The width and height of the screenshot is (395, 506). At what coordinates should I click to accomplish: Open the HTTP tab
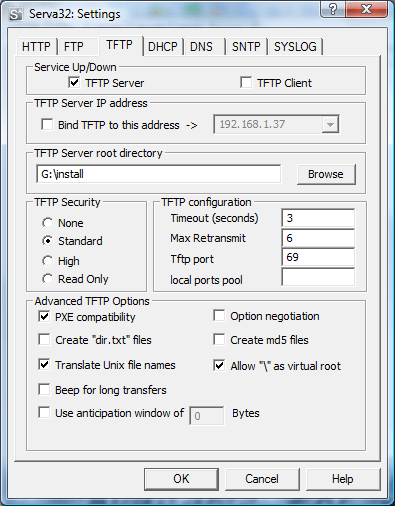pos(36,46)
